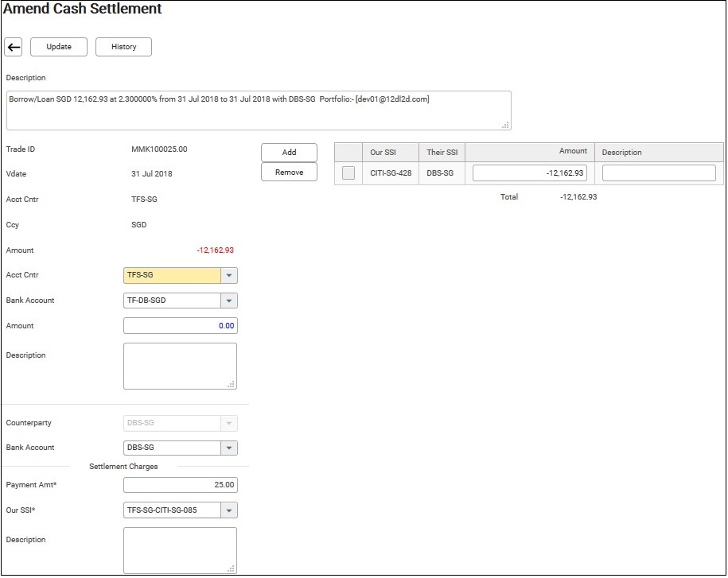Click the top Borrow/Loan description text box
This screenshot has height=578, width=728.
tap(258, 110)
